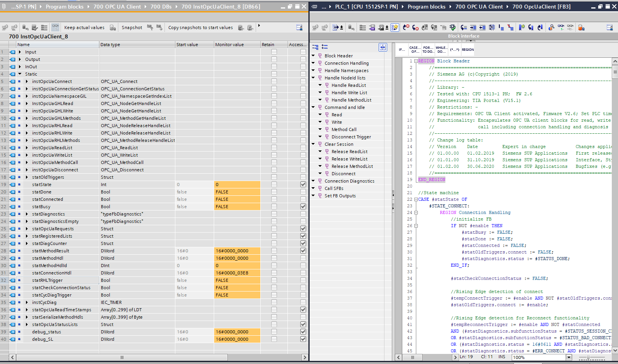Collapse Command and Idle region in overview

pos(313,107)
